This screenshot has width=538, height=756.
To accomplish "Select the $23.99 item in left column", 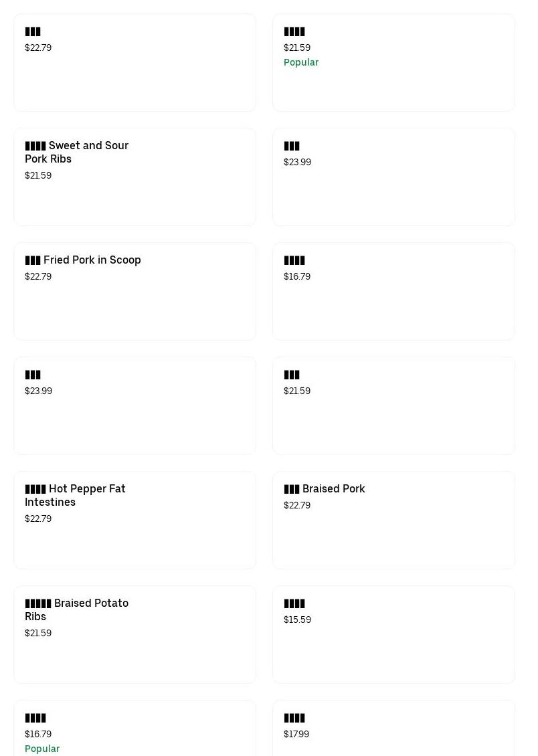I will coord(134,405).
